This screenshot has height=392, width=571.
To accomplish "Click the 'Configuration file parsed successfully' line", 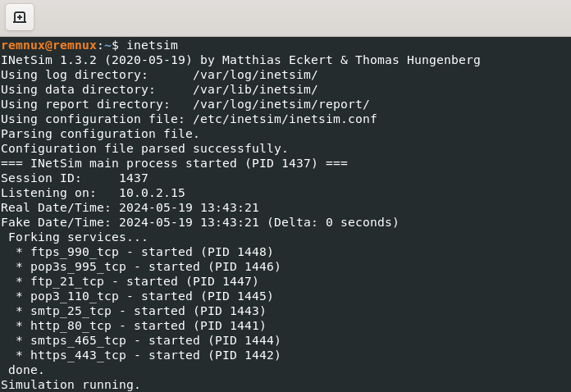I will tap(144, 148).
